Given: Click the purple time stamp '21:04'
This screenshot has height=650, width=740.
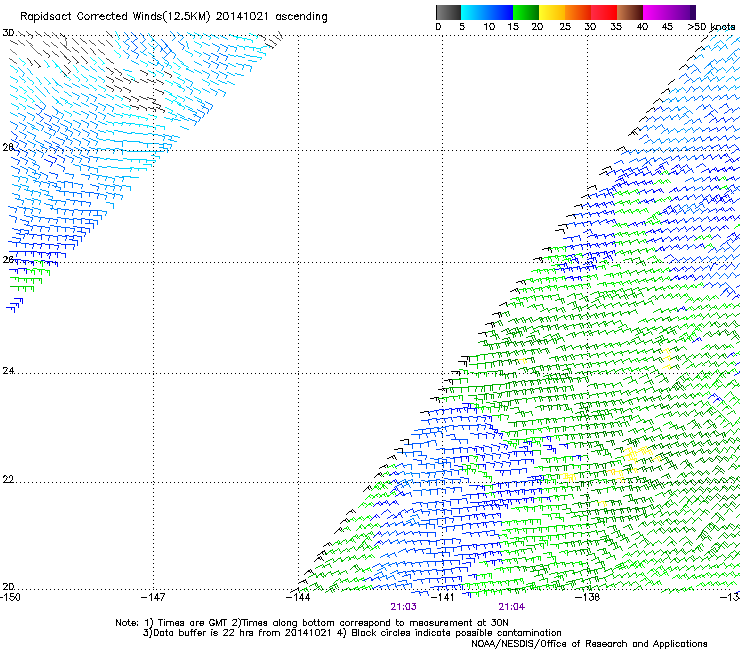Looking at the screenshot, I should click(x=512, y=607).
